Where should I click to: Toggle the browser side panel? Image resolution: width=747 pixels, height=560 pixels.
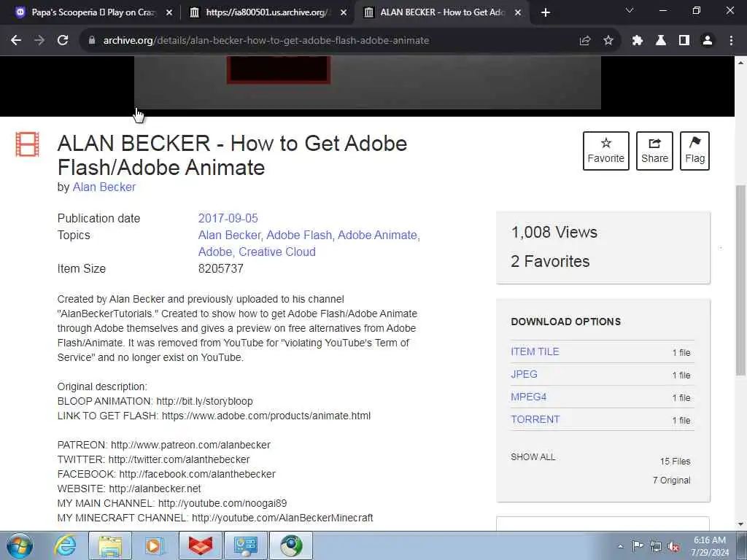tap(684, 41)
